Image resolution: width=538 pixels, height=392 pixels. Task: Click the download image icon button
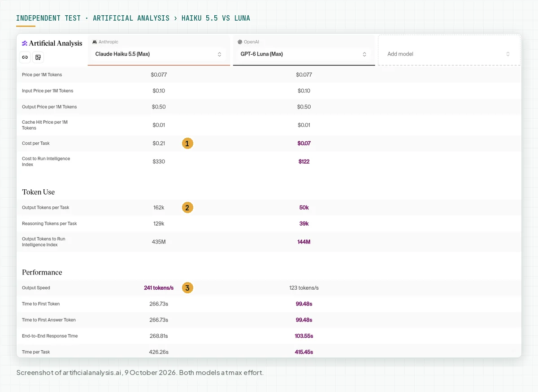tap(38, 57)
